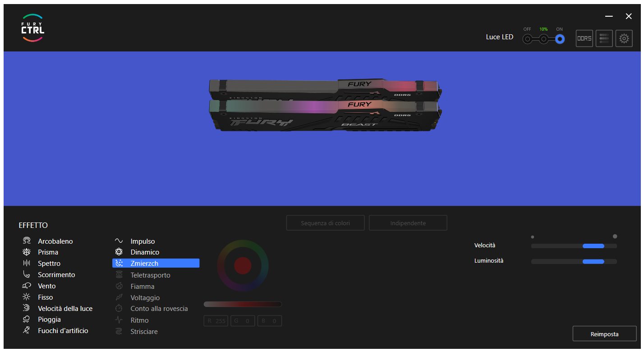The height and width of the screenshot is (352, 644).
Task: Pick the Conto alla rovescia timer icon
Action: [x=119, y=309]
